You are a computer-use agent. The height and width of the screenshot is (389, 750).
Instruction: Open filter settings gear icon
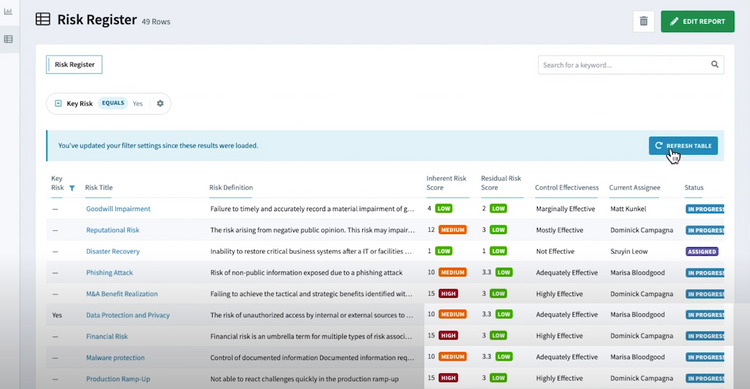160,103
